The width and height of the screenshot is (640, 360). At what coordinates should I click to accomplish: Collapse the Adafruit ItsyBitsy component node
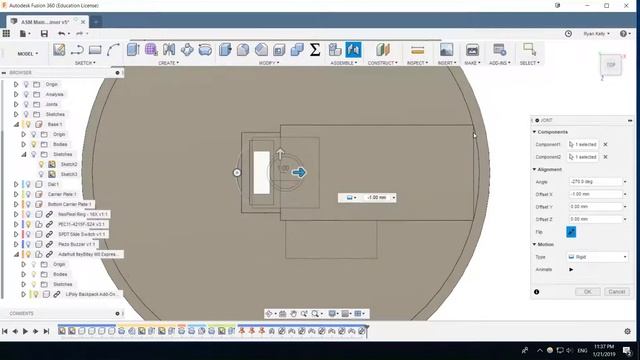16,254
